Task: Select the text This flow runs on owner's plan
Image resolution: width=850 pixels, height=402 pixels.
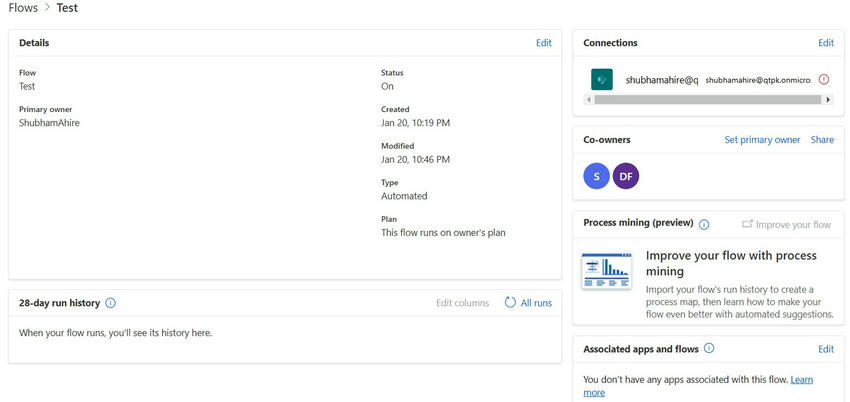Action: coord(443,233)
